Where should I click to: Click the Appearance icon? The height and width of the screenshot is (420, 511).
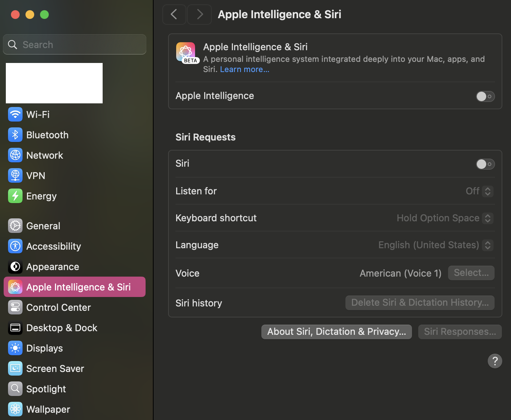(15, 267)
